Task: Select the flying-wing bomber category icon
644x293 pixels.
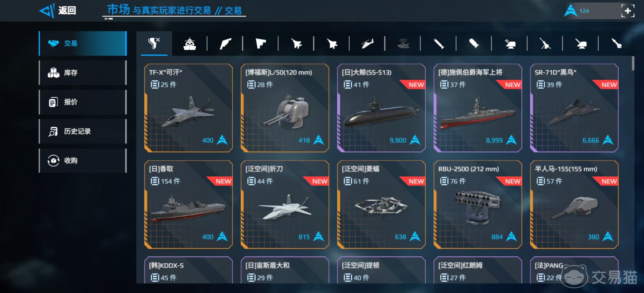Action: (261, 43)
